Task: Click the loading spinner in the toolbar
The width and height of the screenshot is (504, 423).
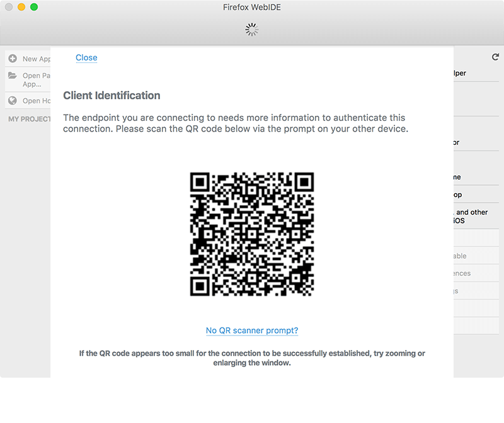Action: point(251,30)
